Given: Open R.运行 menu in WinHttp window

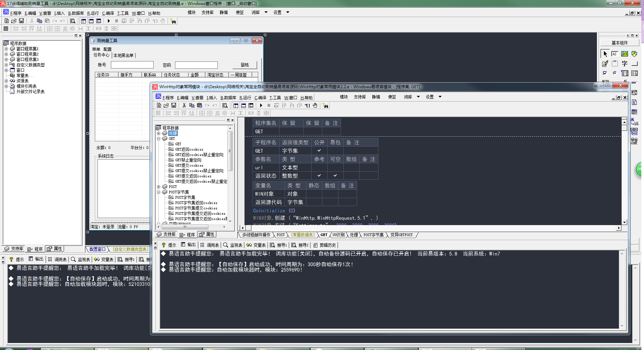Looking at the screenshot, I should pos(245,98).
